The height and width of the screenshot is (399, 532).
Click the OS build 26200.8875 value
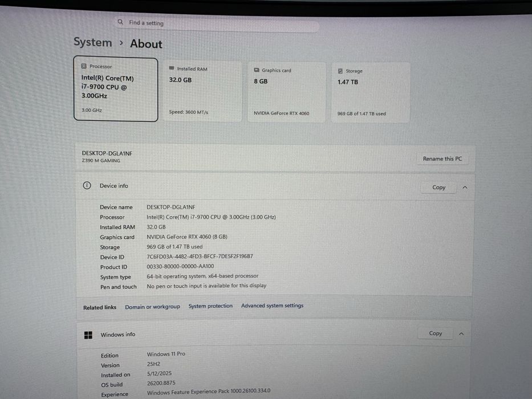point(161,383)
